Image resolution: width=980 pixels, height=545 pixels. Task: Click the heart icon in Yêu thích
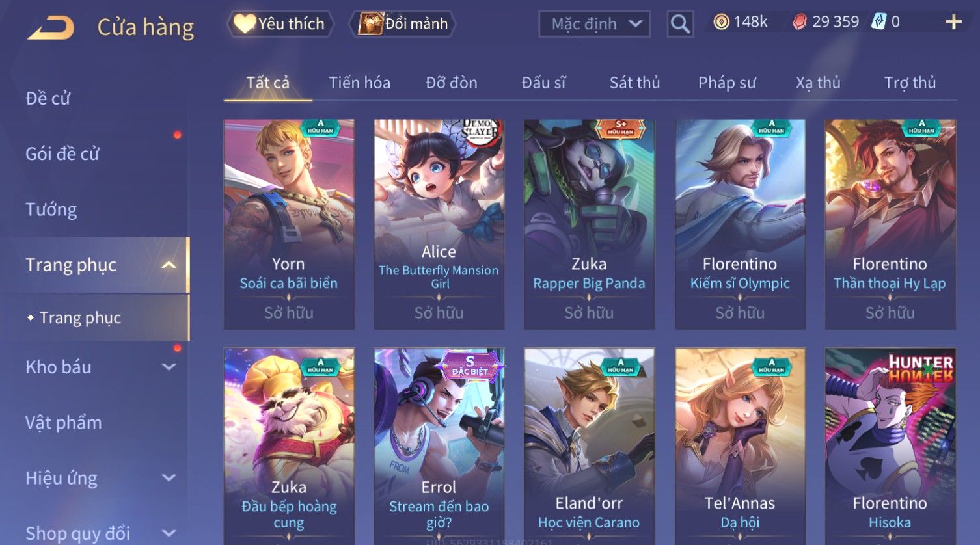245,24
